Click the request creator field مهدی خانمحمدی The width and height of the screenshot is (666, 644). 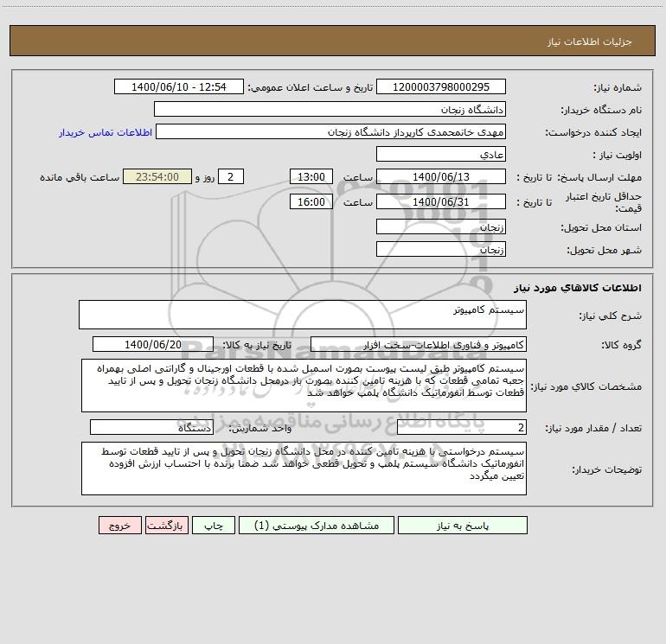[331, 131]
